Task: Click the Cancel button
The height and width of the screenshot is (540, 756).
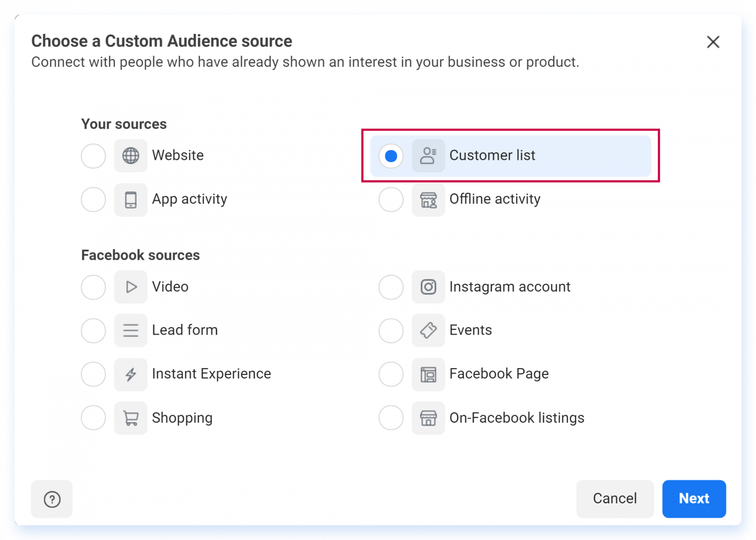Action: point(615,498)
